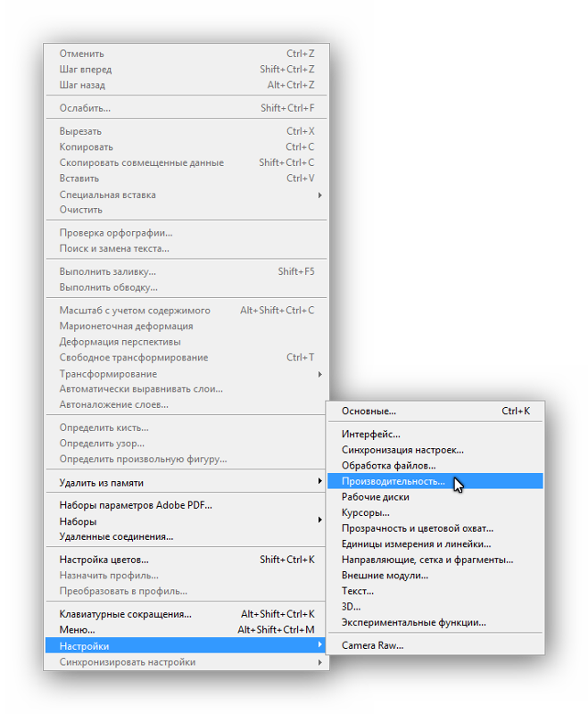
Task: Select Очистить menu item
Action: pyautogui.click(x=186, y=210)
